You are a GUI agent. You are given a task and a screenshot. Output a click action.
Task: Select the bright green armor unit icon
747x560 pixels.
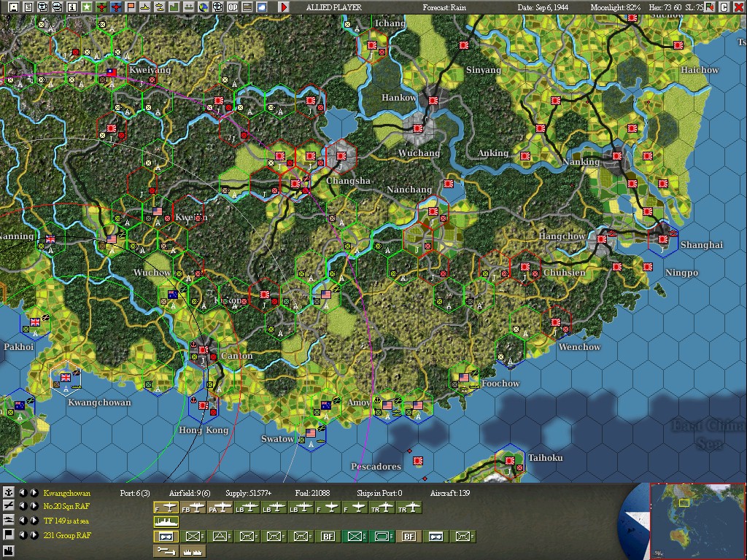coord(382,536)
